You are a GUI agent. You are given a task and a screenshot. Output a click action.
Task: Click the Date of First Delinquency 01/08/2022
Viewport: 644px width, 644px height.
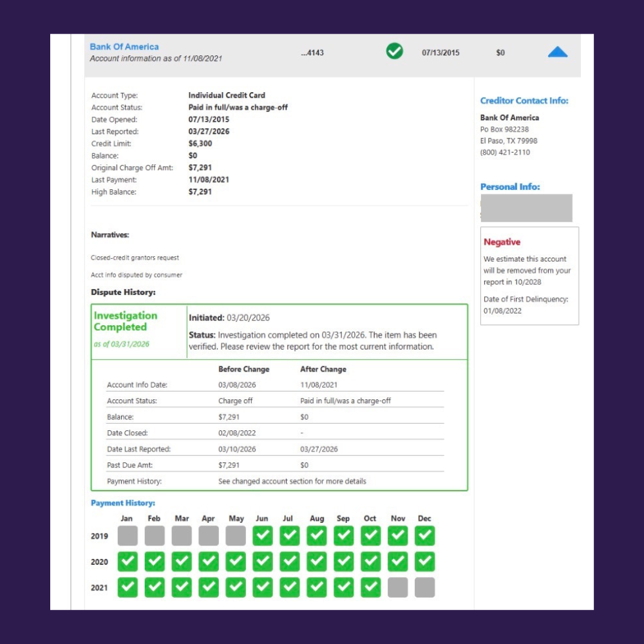pos(502,310)
